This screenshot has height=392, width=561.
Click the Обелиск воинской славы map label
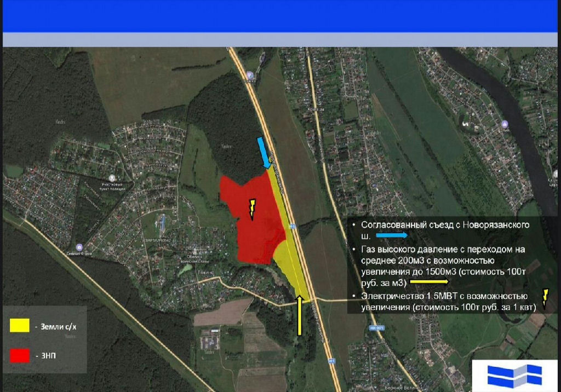pyautogui.click(x=194, y=256)
